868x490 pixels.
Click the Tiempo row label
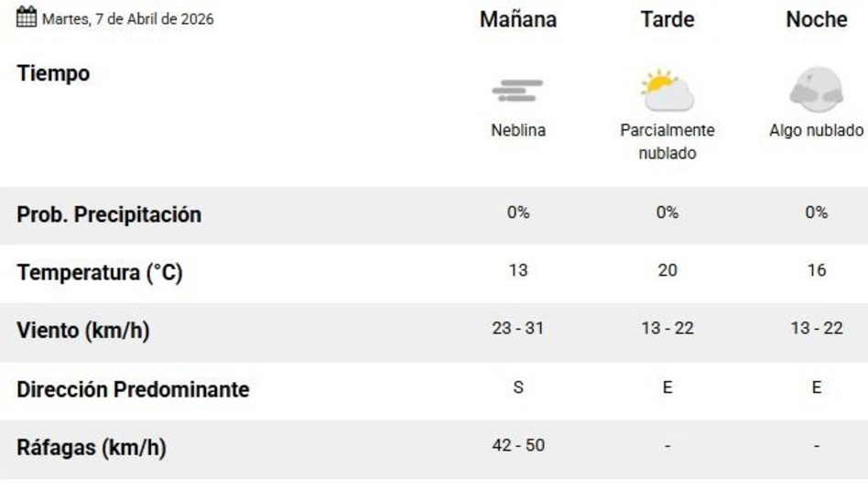pyautogui.click(x=53, y=73)
